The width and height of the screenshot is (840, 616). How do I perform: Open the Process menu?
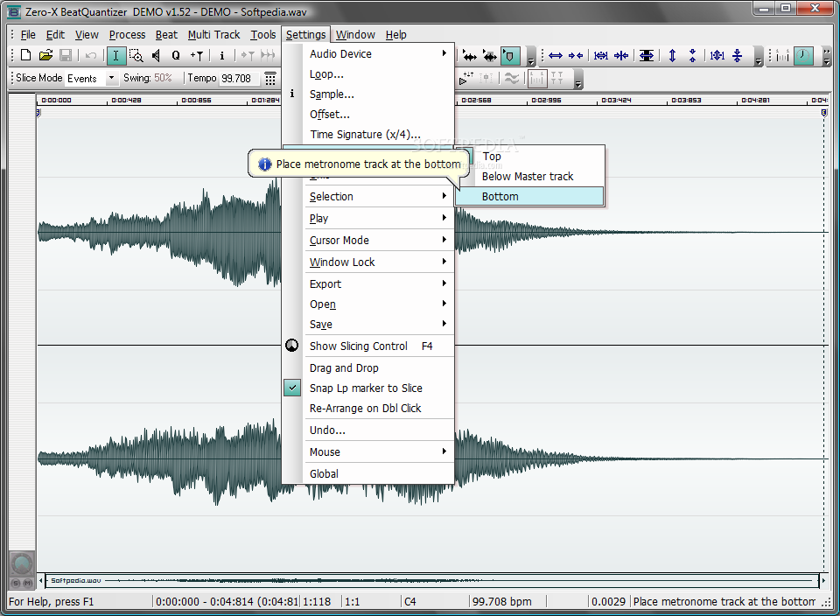127,35
